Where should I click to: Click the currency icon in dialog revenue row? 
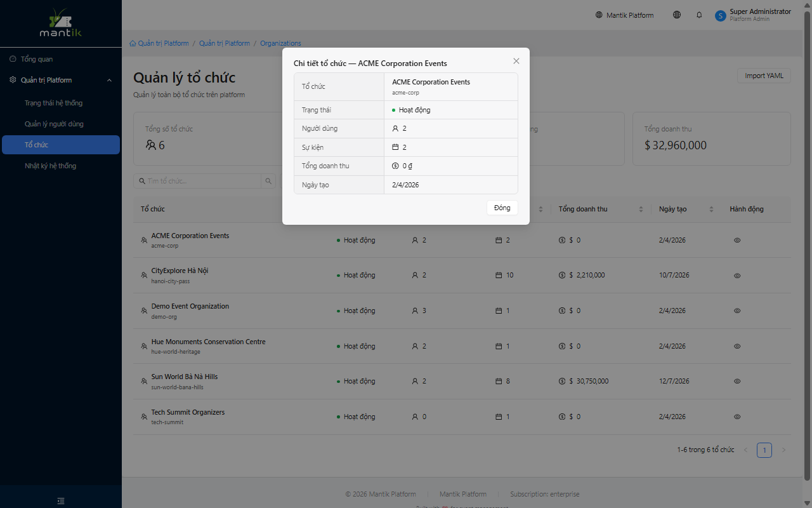point(395,166)
